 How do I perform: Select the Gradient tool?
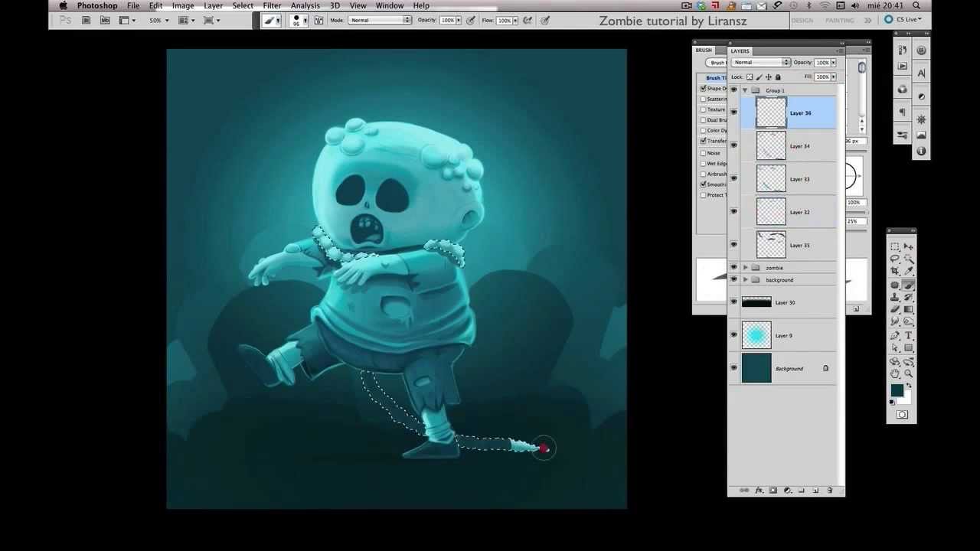[908, 308]
